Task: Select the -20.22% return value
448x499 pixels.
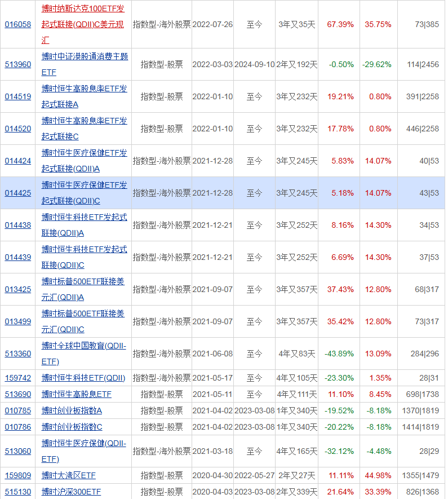Action: coord(339,427)
